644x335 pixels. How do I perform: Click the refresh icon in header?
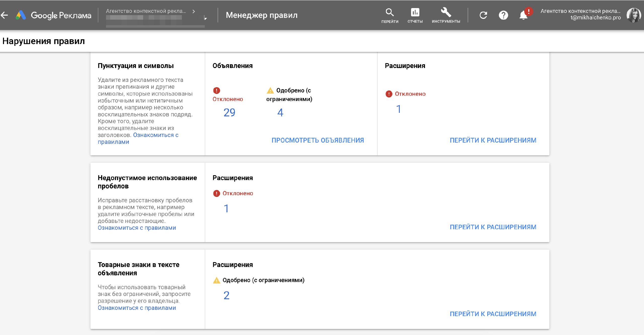tap(483, 15)
